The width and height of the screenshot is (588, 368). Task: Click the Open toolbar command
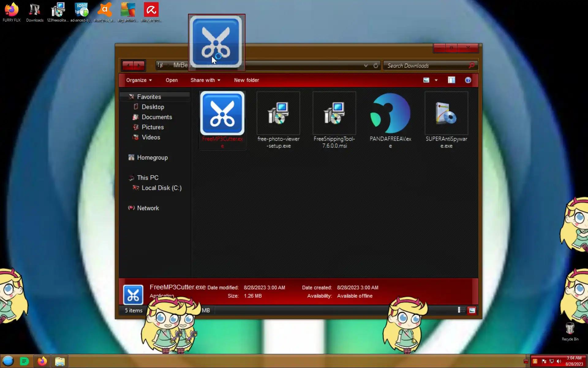coord(171,80)
